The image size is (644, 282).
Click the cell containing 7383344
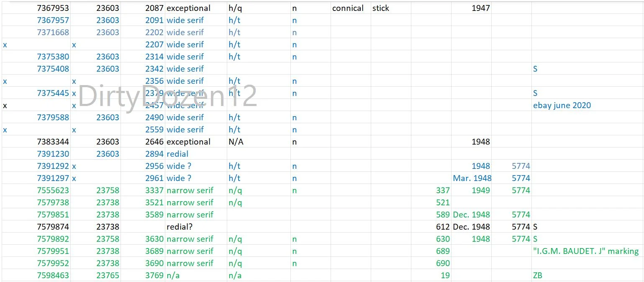(53, 142)
